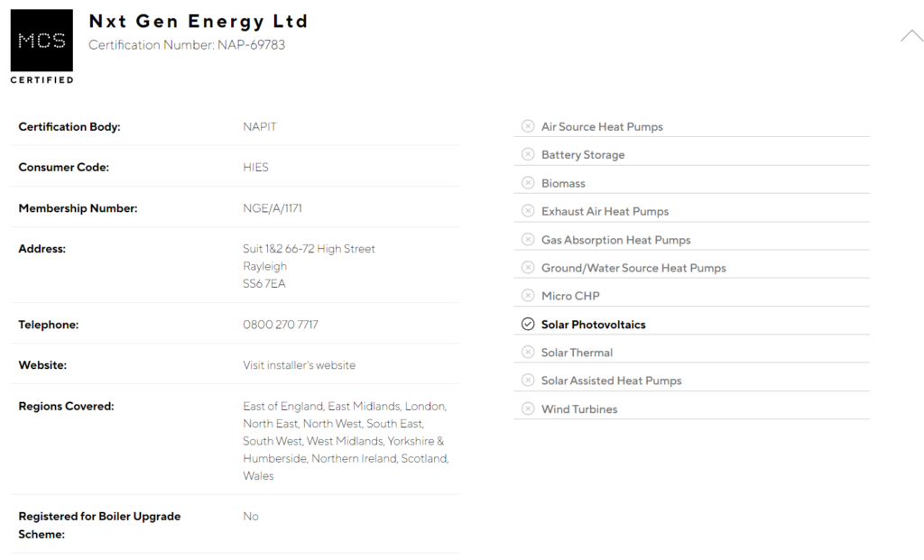Click the cross icon beside Exhaust Air Heat Pumps
Image resolution: width=924 pixels, height=560 pixels.
[x=528, y=211]
